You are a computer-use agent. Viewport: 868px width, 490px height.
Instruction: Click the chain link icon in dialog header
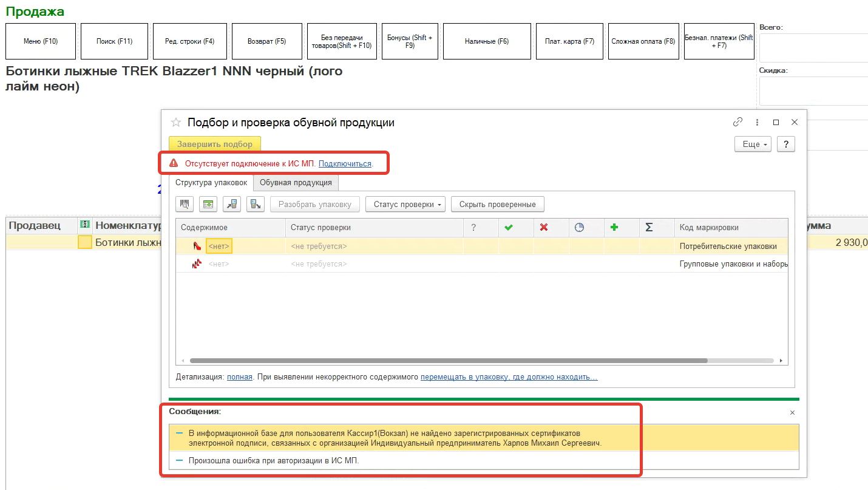click(x=737, y=122)
